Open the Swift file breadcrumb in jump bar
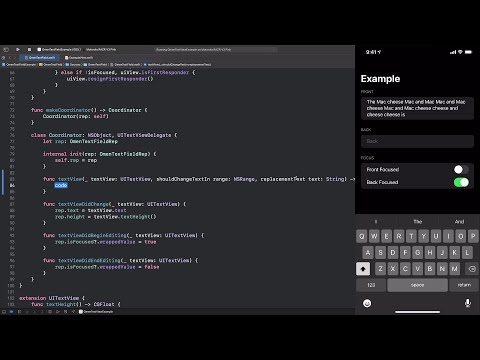The image size is (480, 360). coord(125,64)
